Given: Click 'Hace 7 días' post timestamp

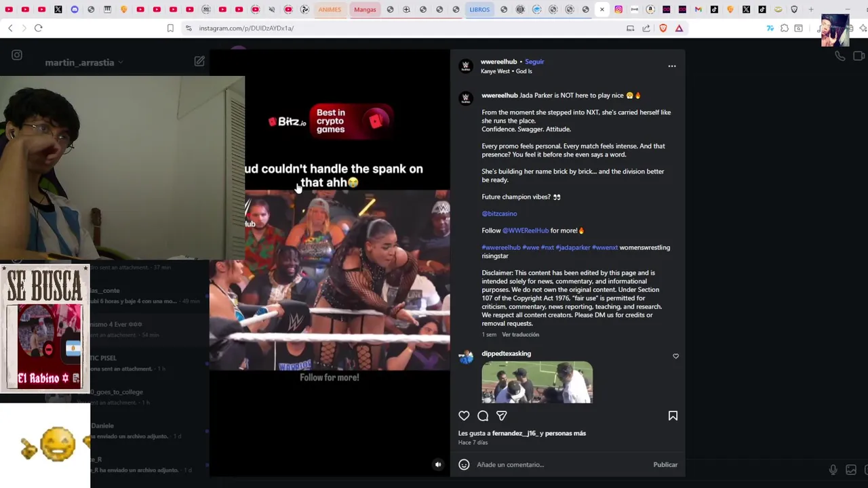Looking at the screenshot, I should [473, 443].
